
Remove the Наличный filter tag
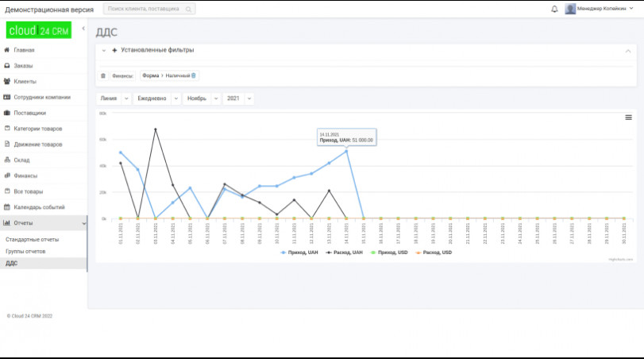pyautogui.click(x=194, y=75)
